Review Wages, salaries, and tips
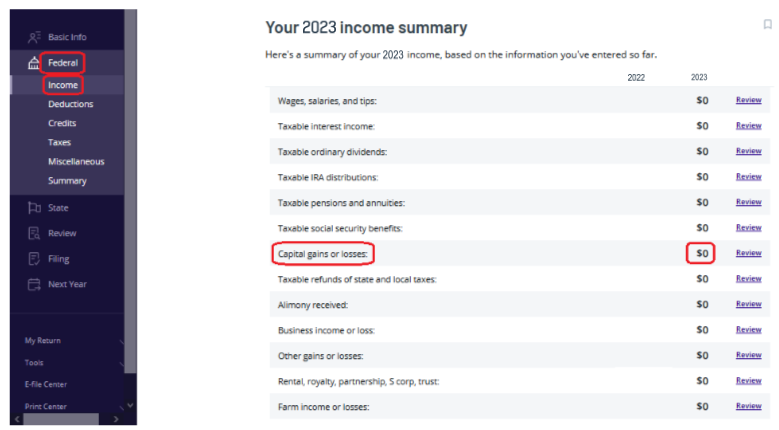This screenshot has width=779, height=430. tap(748, 100)
